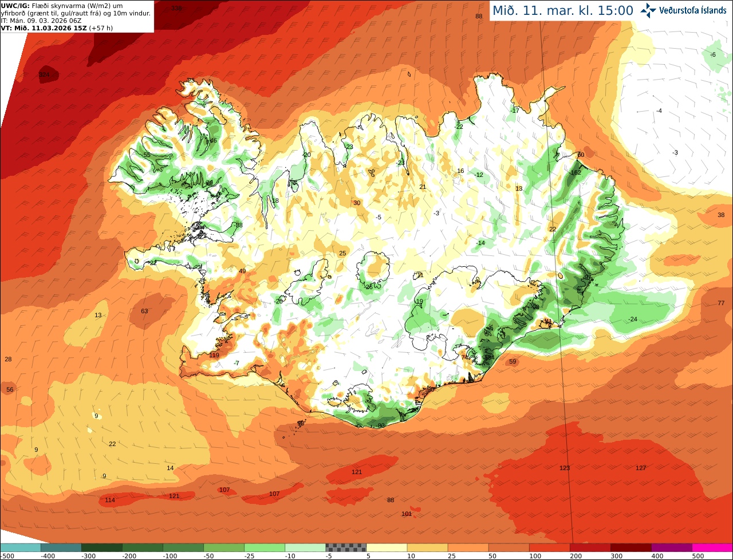Click the legend swatch between -400 and -300

pyautogui.click(x=61, y=547)
